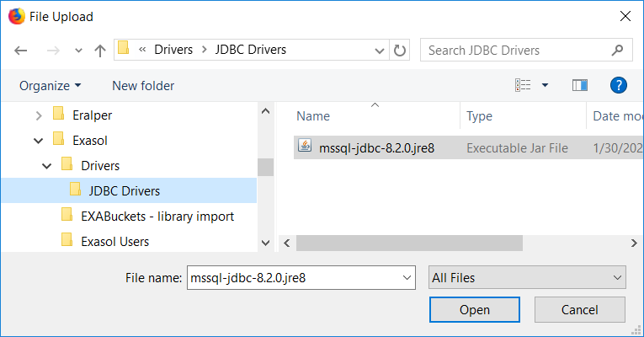
Task: Select JDBC Drivers in the address breadcrumb
Action: (251, 50)
